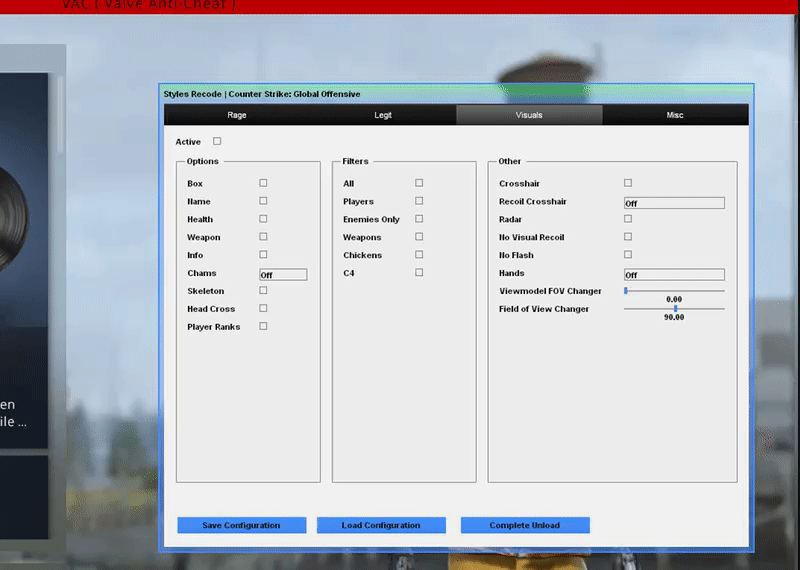Click the 0.00 Viewmodel FOV value

tap(674, 299)
